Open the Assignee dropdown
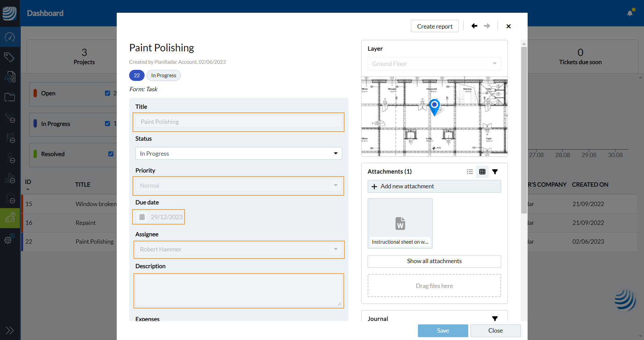This screenshot has width=644, height=340. 238,249
